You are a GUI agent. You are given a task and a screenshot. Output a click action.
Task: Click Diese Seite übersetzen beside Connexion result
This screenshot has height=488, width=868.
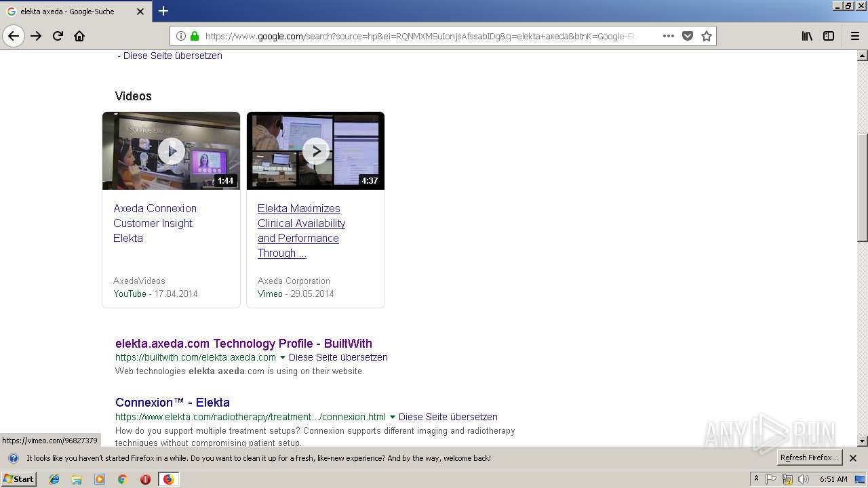(x=448, y=417)
